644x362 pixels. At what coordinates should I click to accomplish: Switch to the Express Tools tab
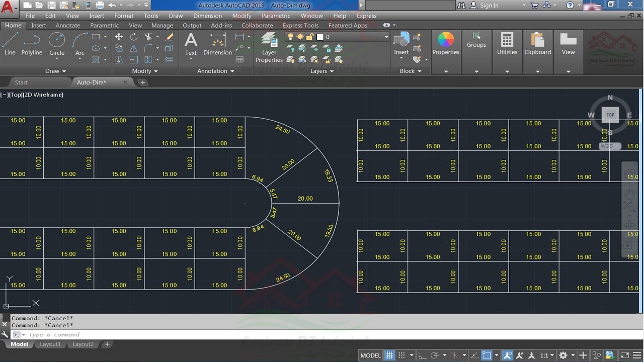300,25
